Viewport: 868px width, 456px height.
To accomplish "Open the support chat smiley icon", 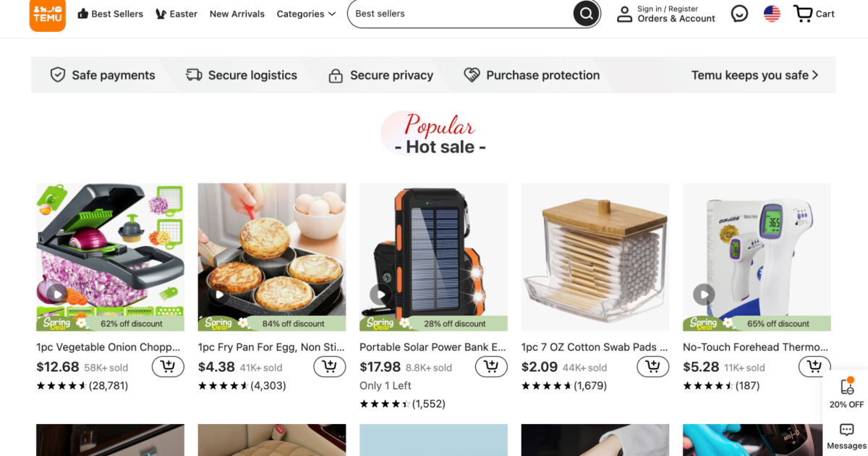I will [739, 14].
